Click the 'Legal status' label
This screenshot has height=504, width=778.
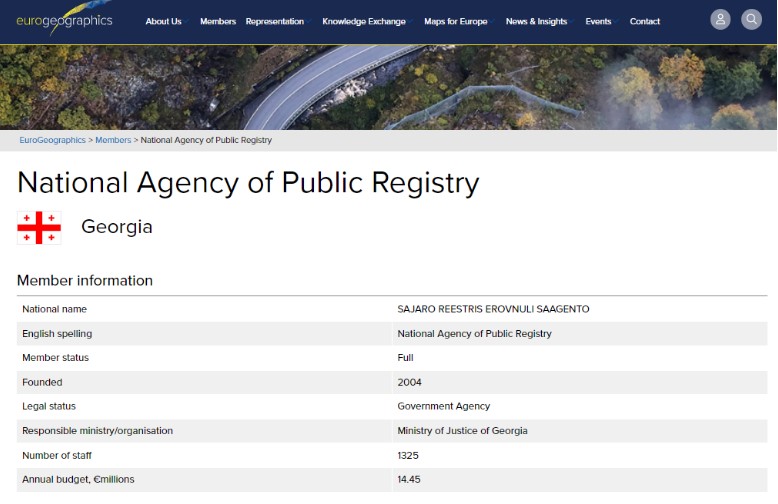[49, 406]
